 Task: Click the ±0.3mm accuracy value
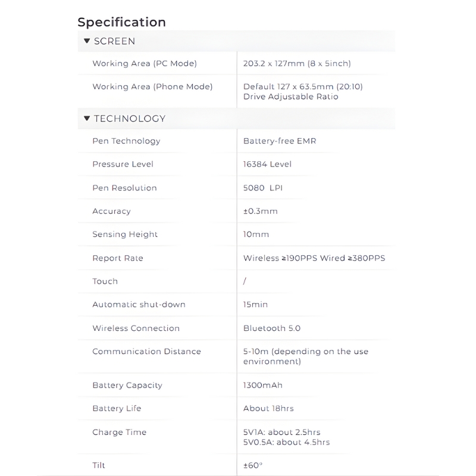tap(260, 211)
